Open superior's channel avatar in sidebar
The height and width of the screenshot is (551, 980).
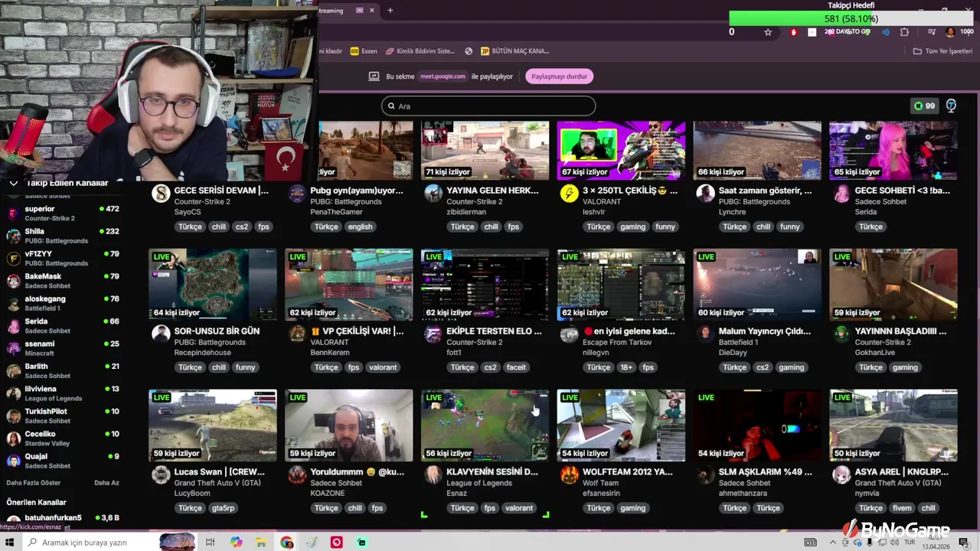[x=13, y=214]
